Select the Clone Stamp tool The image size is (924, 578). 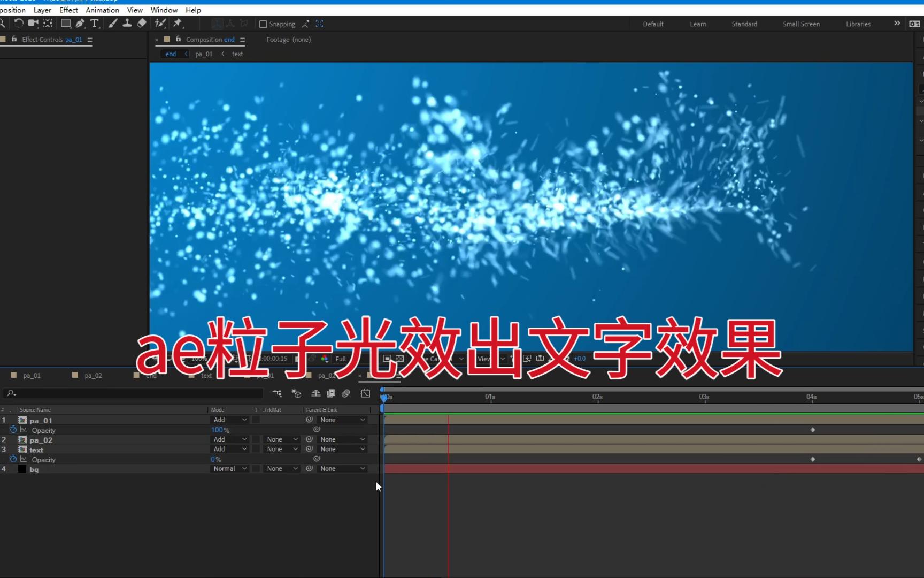coord(127,23)
